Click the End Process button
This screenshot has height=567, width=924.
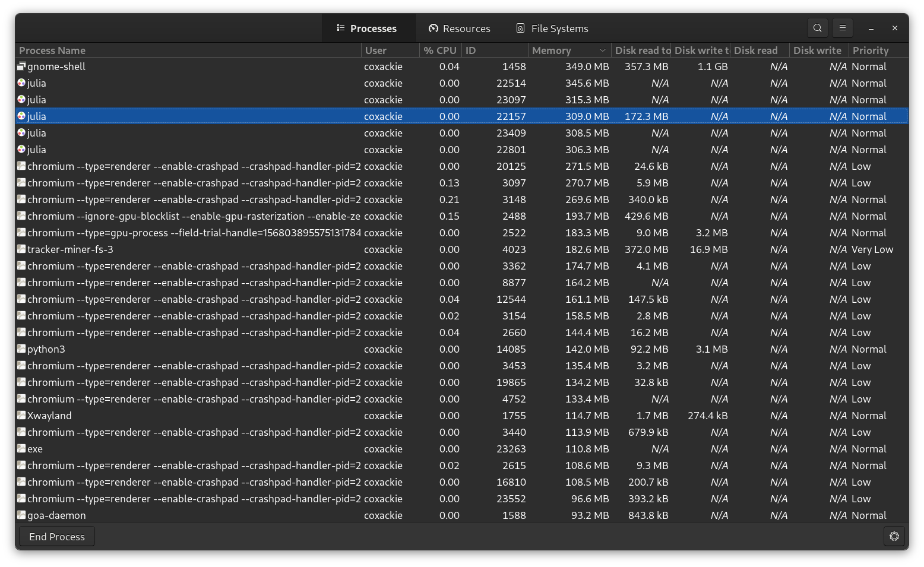click(56, 536)
